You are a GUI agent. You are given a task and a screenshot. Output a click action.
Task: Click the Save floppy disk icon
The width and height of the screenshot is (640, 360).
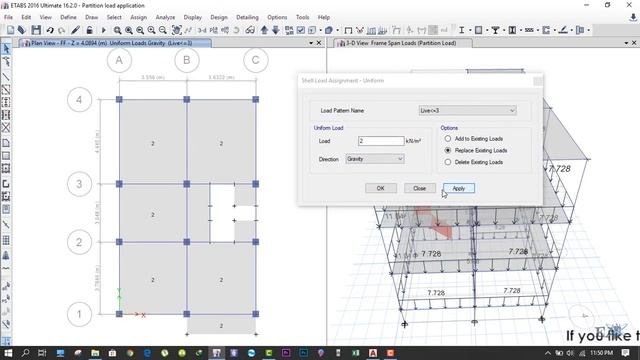[x=36, y=30]
